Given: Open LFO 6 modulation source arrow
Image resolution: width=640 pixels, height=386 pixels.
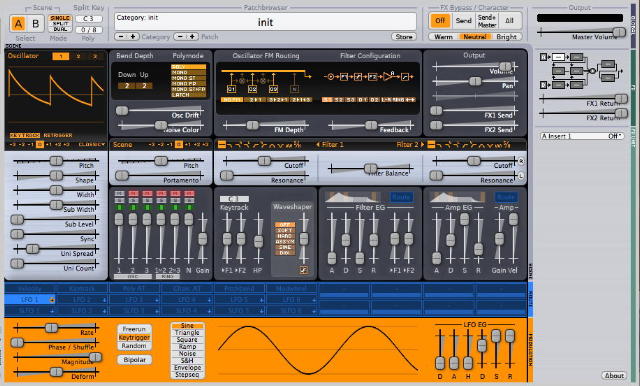Looking at the screenshot, I should pyautogui.click(x=314, y=300).
